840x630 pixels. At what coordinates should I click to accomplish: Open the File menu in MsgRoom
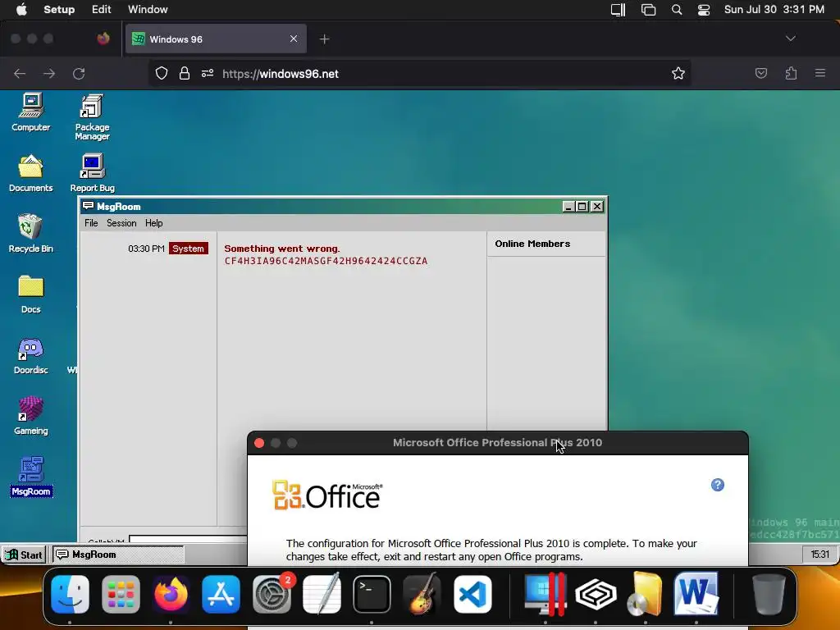click(x=91, y=223)
